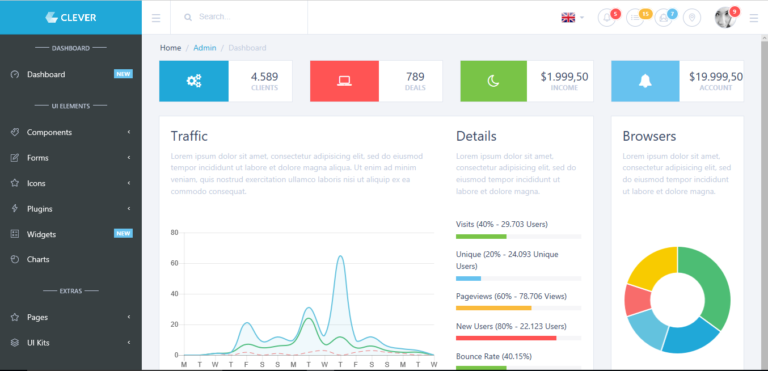Open Charts in the sidebar
Image resolution: width=768 pixels, height=371 pixels.
(x=71, y=259)
